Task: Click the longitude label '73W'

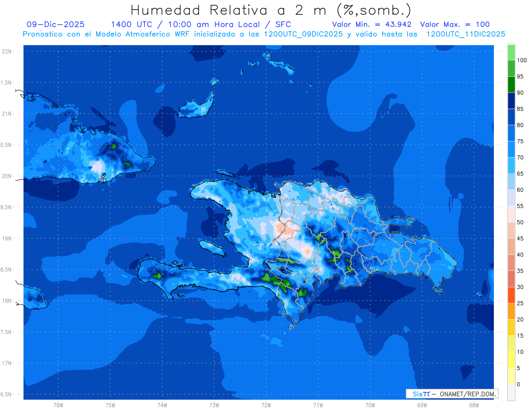Action: (x=214, y=405)
